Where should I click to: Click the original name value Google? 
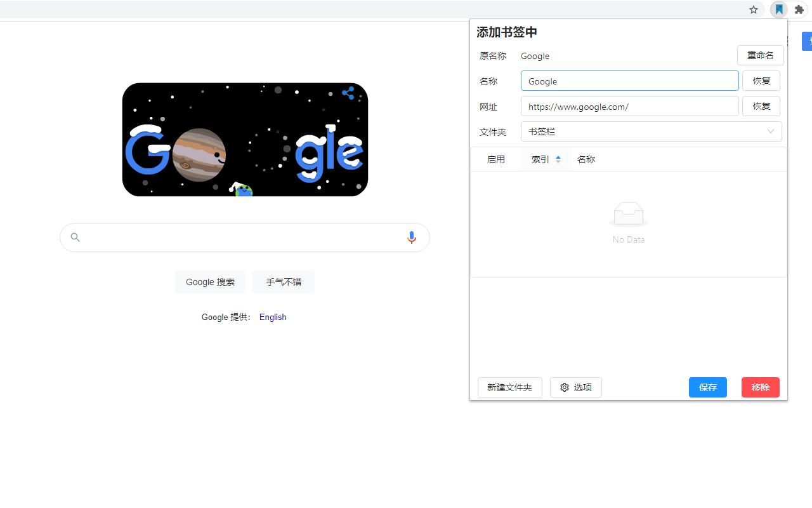(535, 56)
